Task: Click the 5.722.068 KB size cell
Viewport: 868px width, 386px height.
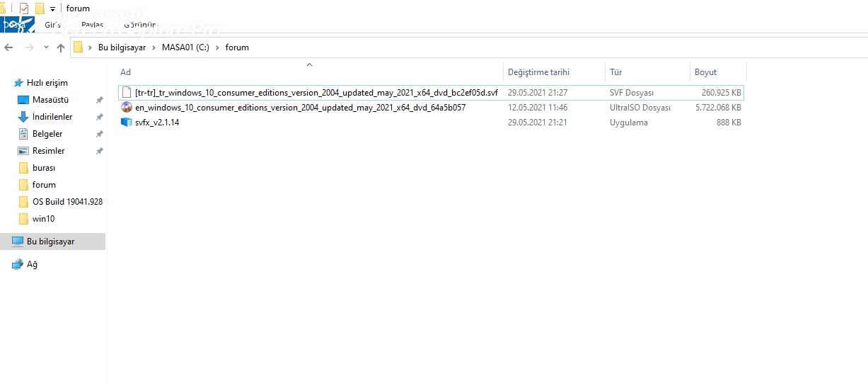Action: click(718, 108)
